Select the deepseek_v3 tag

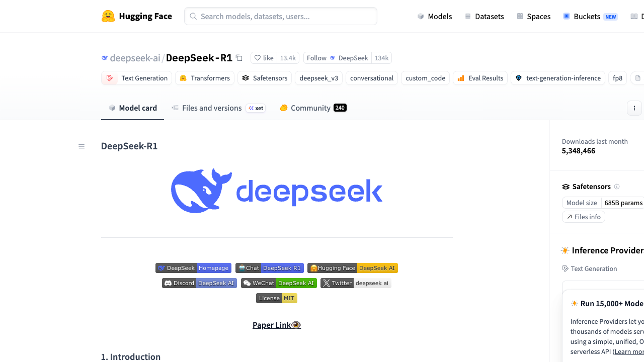tap(318, 78)
